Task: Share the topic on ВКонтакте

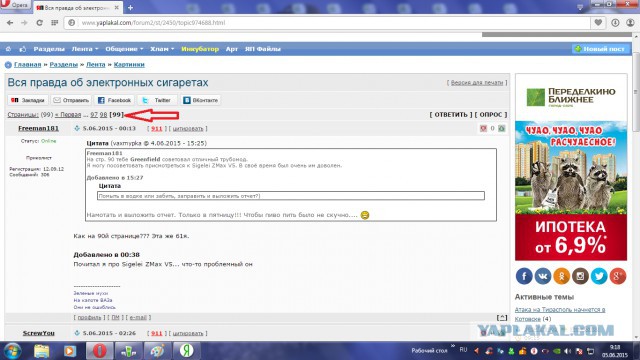Action: [x=200, y=100]
